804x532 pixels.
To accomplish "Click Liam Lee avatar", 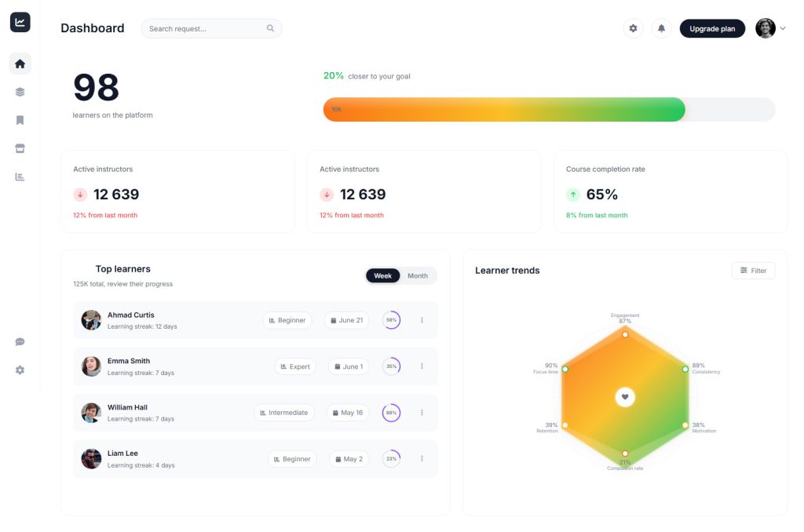I will point(91,459).
